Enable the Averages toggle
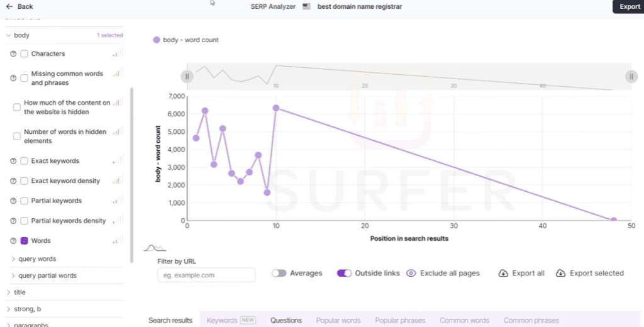 tap(279, 274)
